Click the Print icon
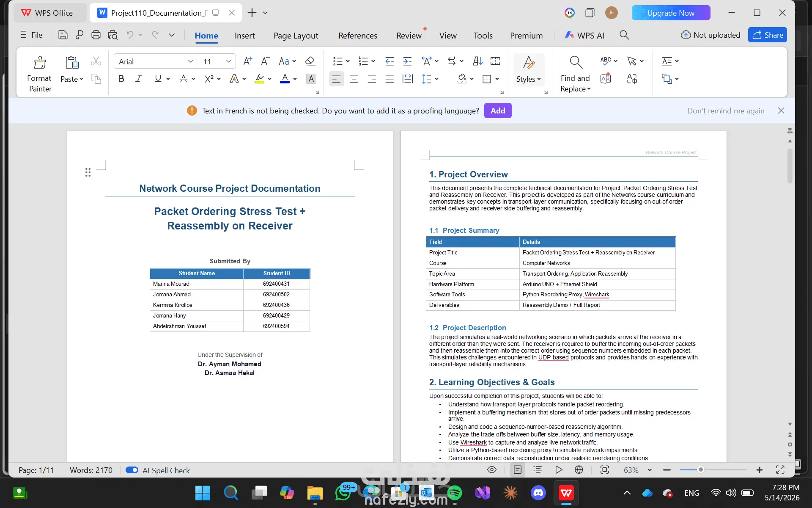This screenshot has height=508, width=812. pos(96,35)
